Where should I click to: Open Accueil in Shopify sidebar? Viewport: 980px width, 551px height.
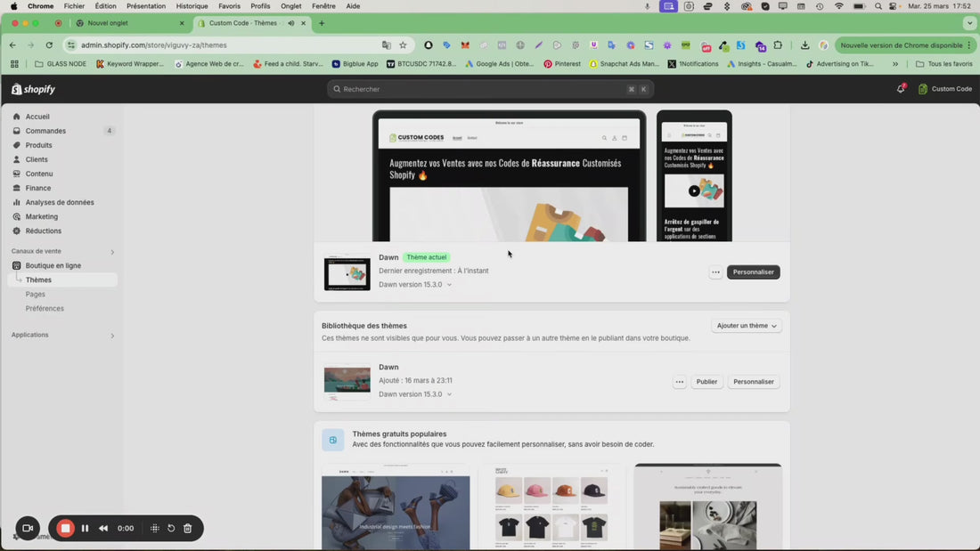pos(37,117)
